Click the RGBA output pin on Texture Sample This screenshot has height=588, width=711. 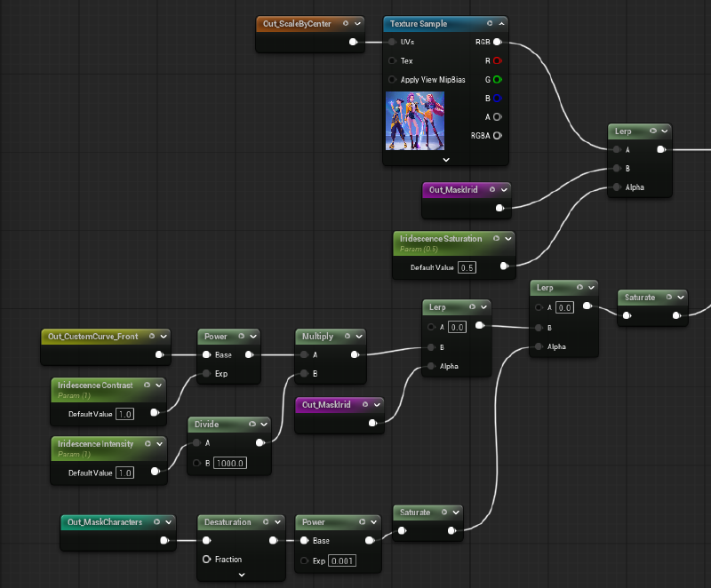click(497, 136)
